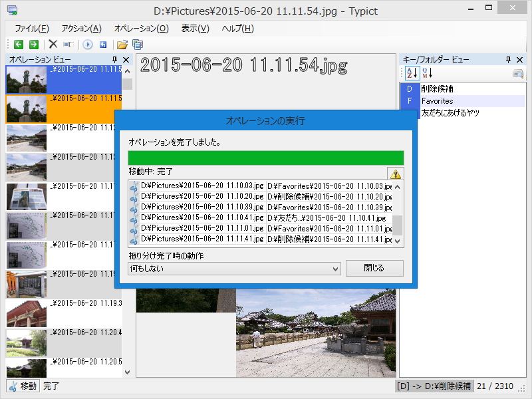Click the 2015-06-20 11.11.54.jpg preview title

click(244, 65)
